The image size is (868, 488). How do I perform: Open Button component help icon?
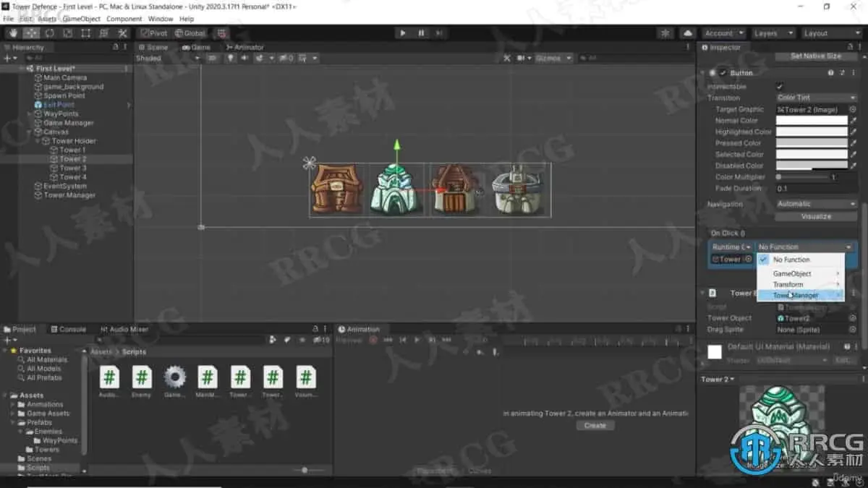coord(831,73)
